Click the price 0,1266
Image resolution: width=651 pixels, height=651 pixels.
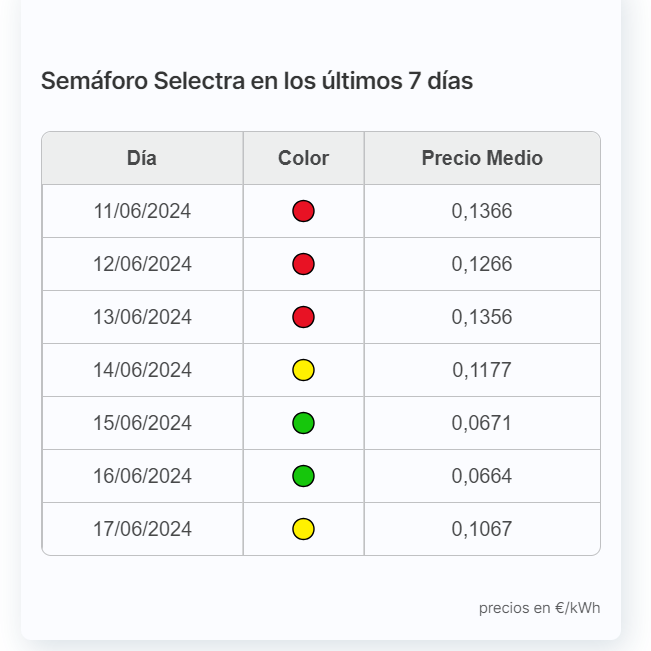[482, 264]
